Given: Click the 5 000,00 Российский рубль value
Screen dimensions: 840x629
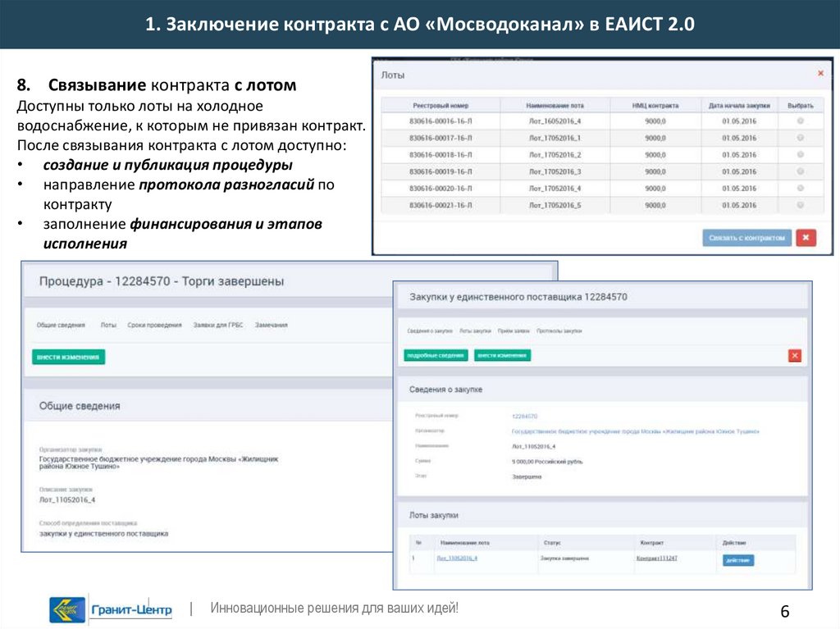Looking at the screenshot, I should [x=547, y=462].
